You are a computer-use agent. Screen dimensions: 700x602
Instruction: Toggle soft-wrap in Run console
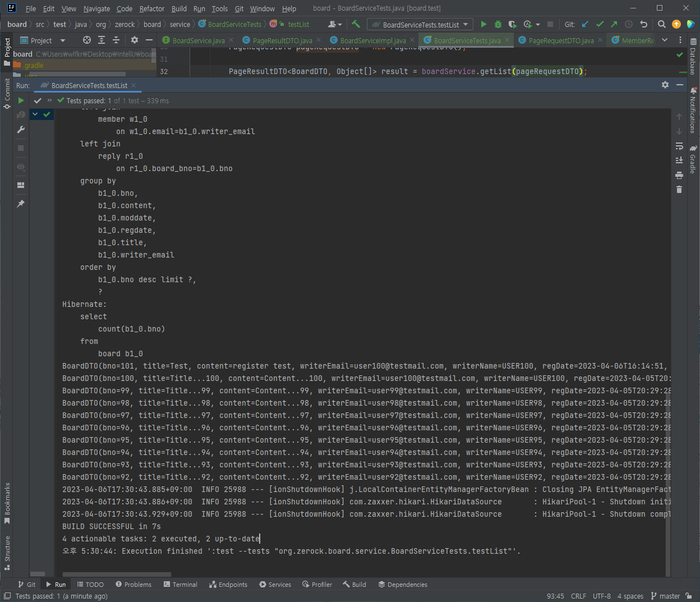click(679, 146)
